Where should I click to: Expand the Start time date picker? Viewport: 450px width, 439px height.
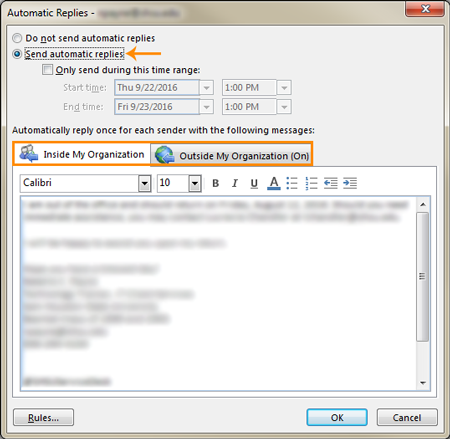coord(207,88)
